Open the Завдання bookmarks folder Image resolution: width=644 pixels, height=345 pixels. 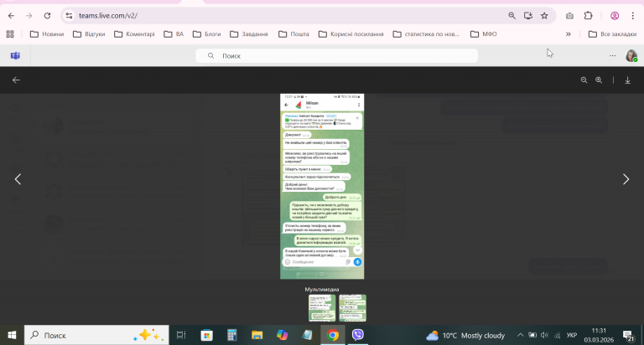(x=248, y=34)
